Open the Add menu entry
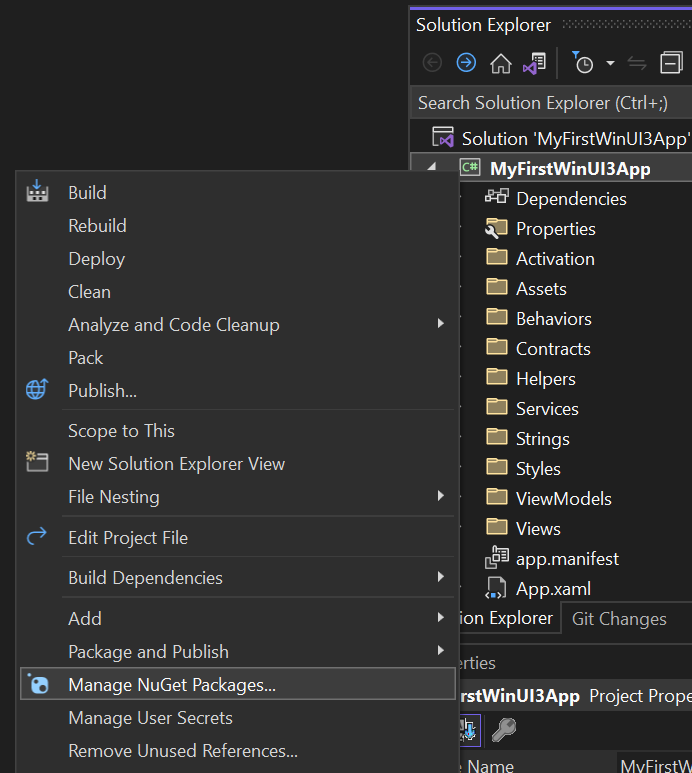Viewport: 692px width, 773px height. tap(85, 619)
